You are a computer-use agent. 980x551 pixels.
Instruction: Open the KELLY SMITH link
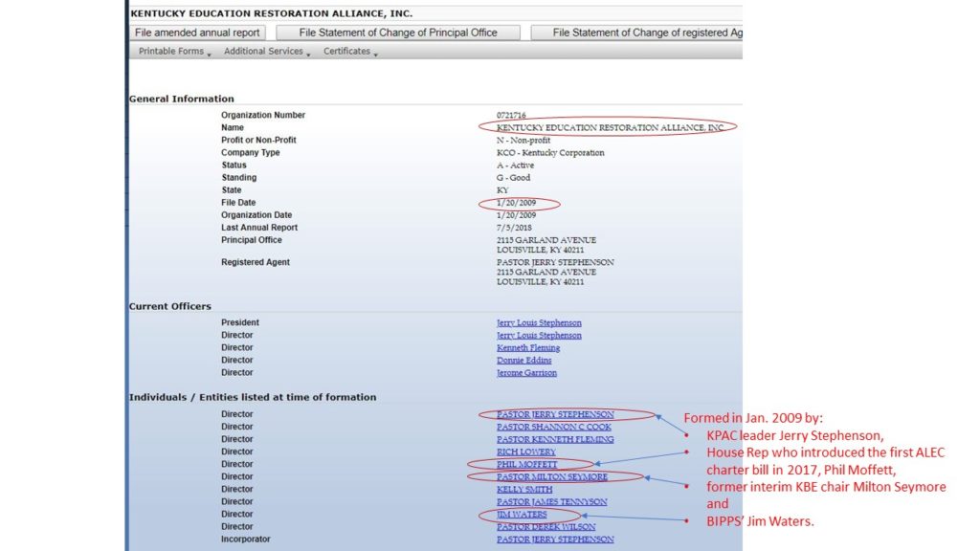point(524,489)
